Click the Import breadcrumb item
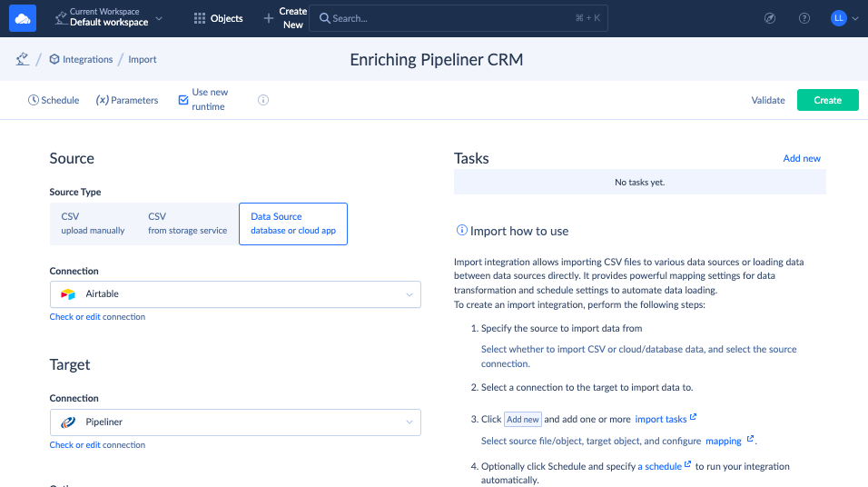Image resolution: width=868 pixels, height=487 pixels. pyautogui.click(x=143, y=59)
